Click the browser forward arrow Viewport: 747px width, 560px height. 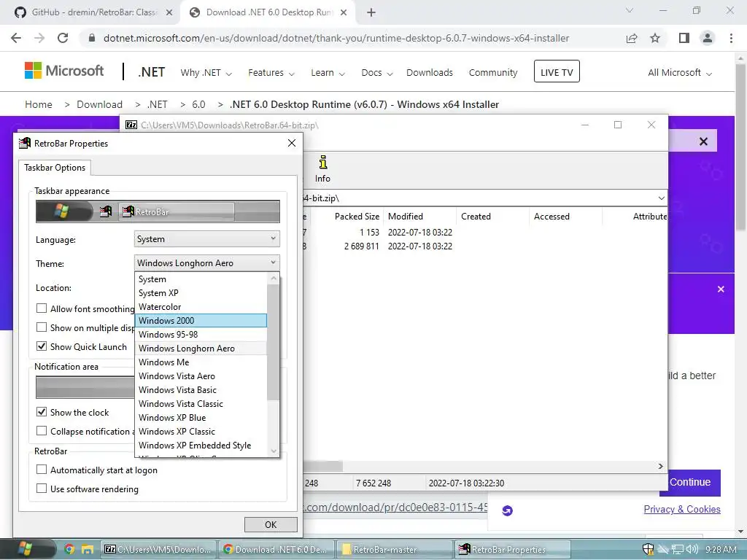click(x=39, y=38)
